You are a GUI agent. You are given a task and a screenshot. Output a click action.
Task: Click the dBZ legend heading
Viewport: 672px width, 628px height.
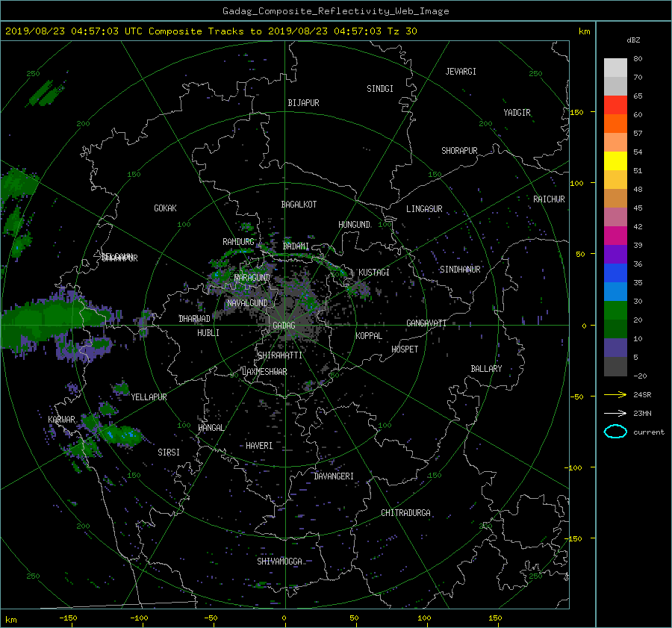633,40
